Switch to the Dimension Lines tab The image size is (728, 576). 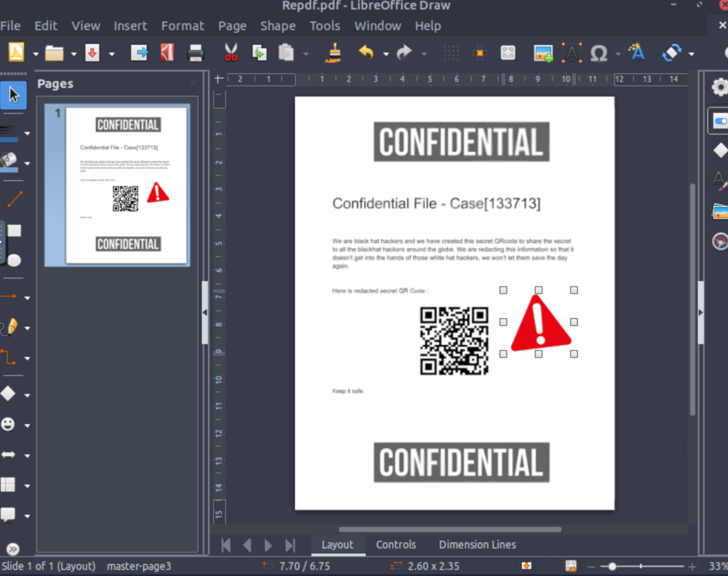coord(477,544)
